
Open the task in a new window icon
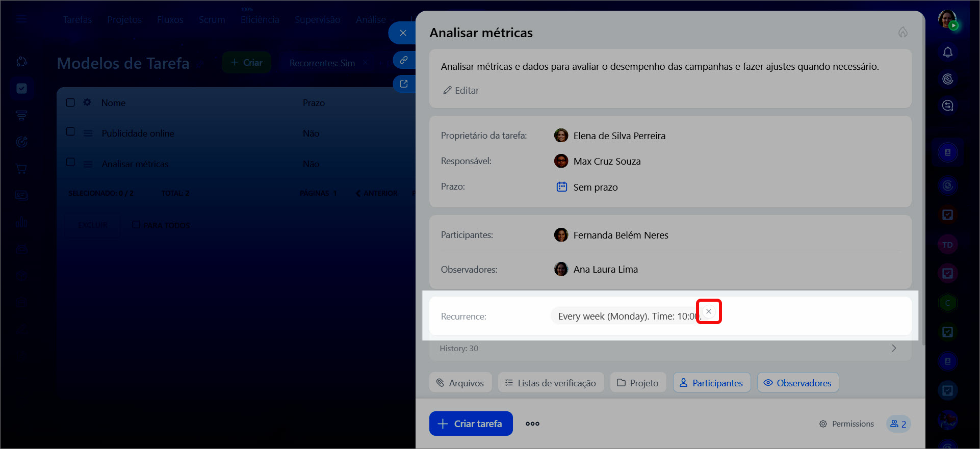tap(403, 84)
